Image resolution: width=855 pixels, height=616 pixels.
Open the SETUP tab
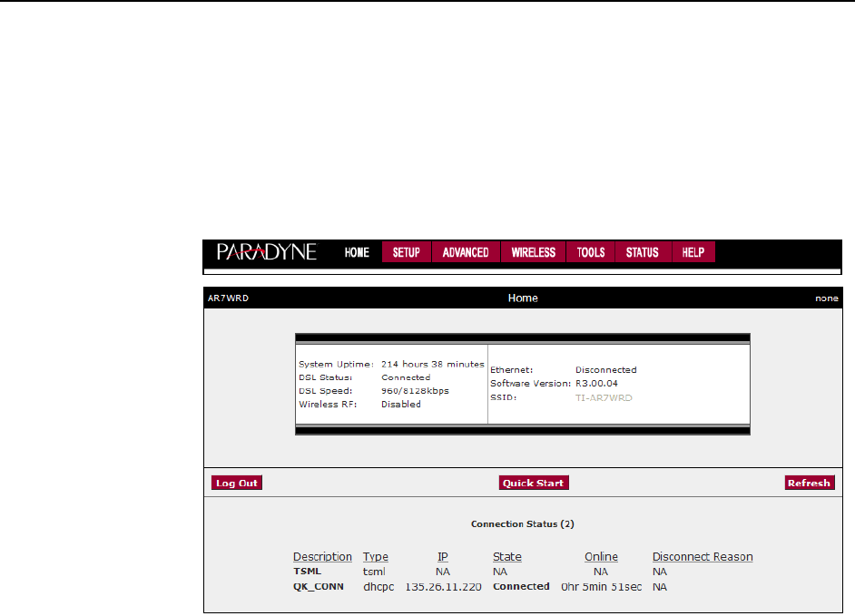(407, 252)
